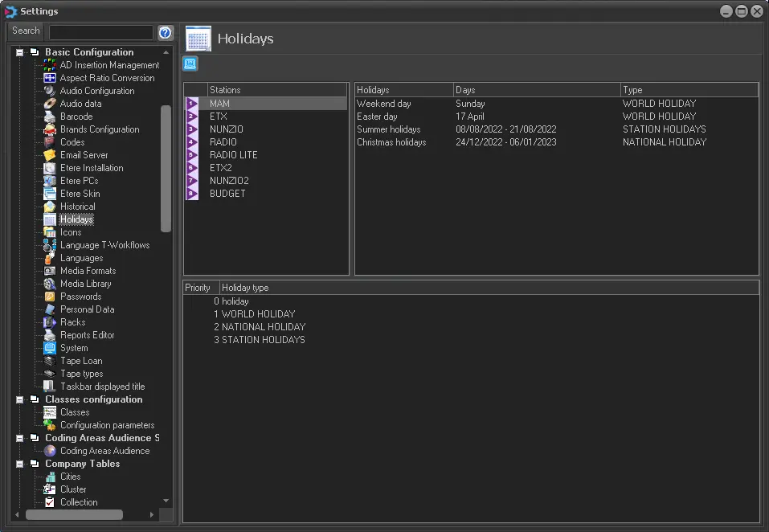Open Language T-Workflows in the tree
The height and width of the screenshot is (532, 769).
click(x=104, y=245)
